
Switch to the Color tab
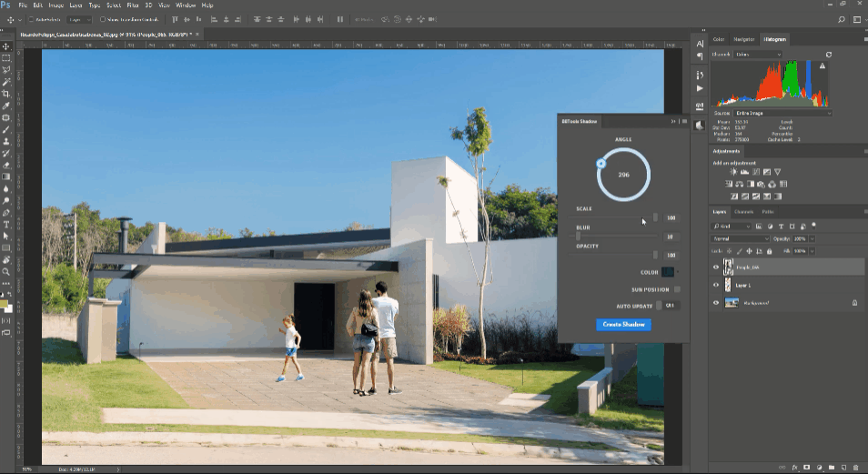tap(719, 39)
